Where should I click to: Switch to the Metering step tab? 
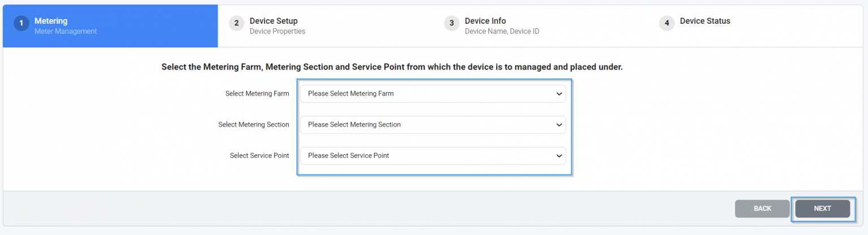[110, 26]
